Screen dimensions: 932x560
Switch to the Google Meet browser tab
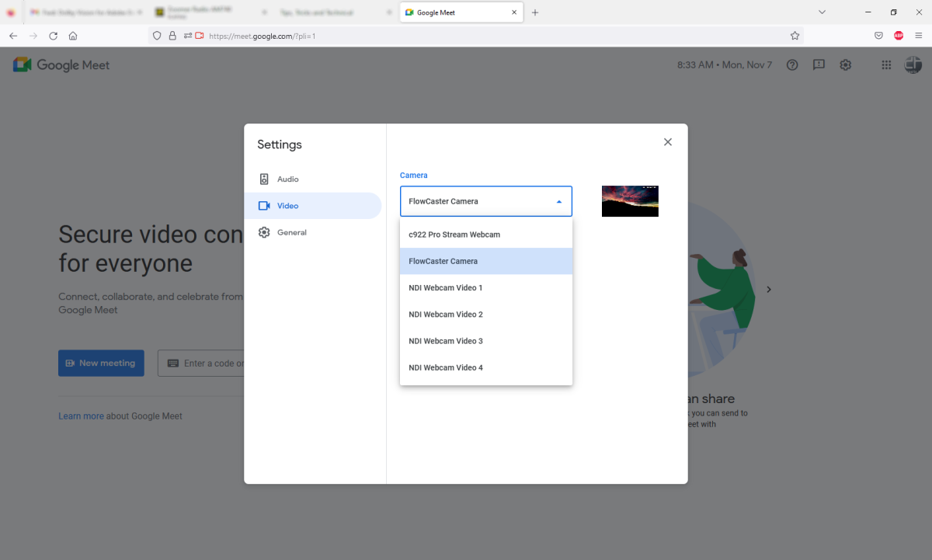tap(461, 12)
